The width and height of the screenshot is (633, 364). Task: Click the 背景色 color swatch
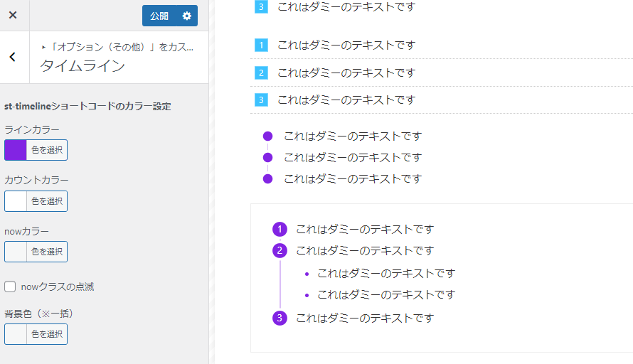[x=16, y=334]
